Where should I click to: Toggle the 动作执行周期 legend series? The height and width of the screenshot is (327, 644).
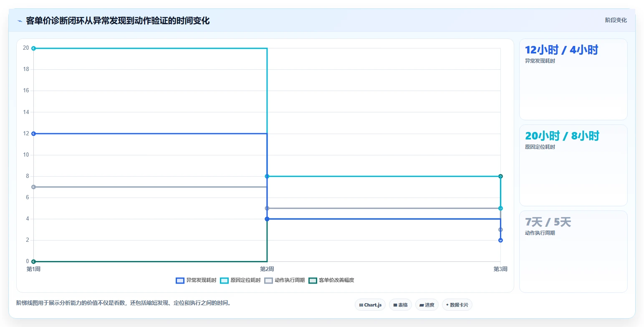point(285,280)
